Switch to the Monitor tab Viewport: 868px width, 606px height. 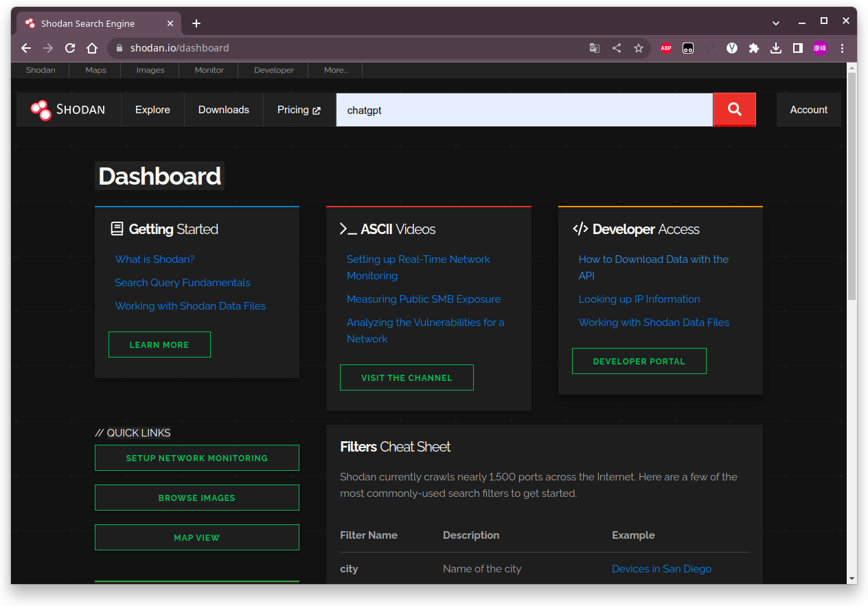click(x=208, y=69)
